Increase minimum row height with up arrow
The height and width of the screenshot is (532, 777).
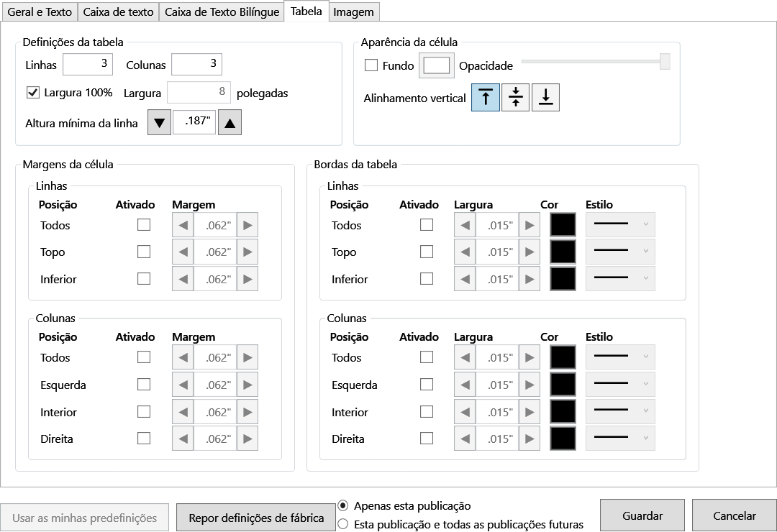(x=230, y=122)
